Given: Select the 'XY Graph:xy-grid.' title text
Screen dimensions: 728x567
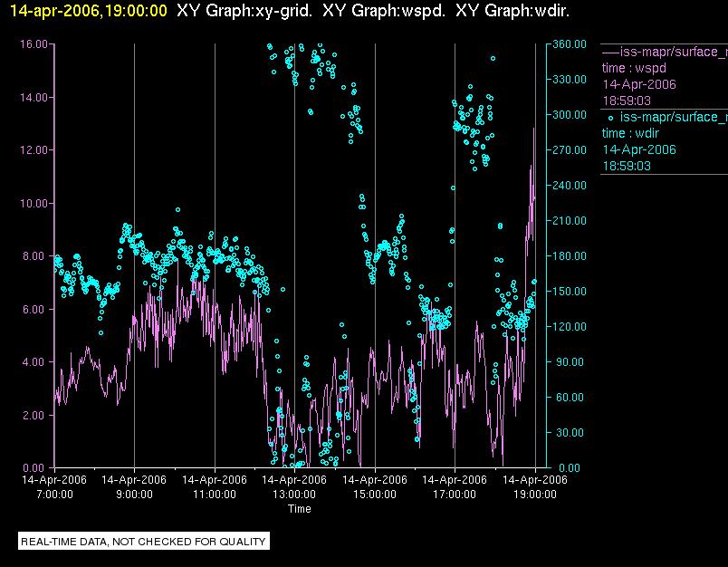Looking at the screenshot, I should (244, 11).
